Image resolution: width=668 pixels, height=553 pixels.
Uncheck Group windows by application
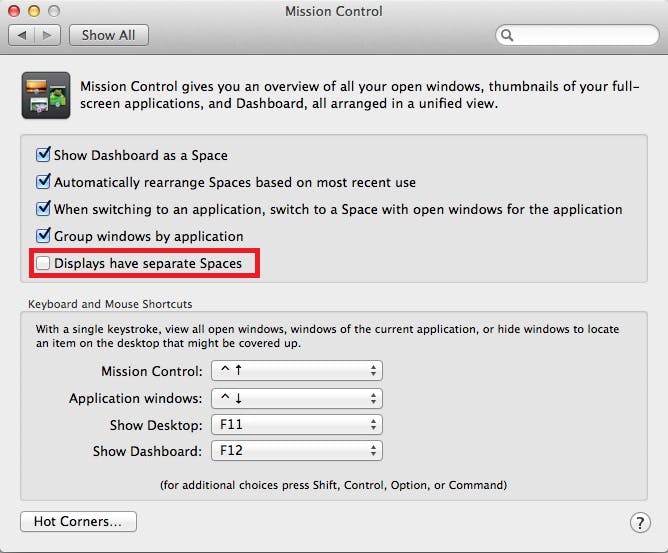43,236
